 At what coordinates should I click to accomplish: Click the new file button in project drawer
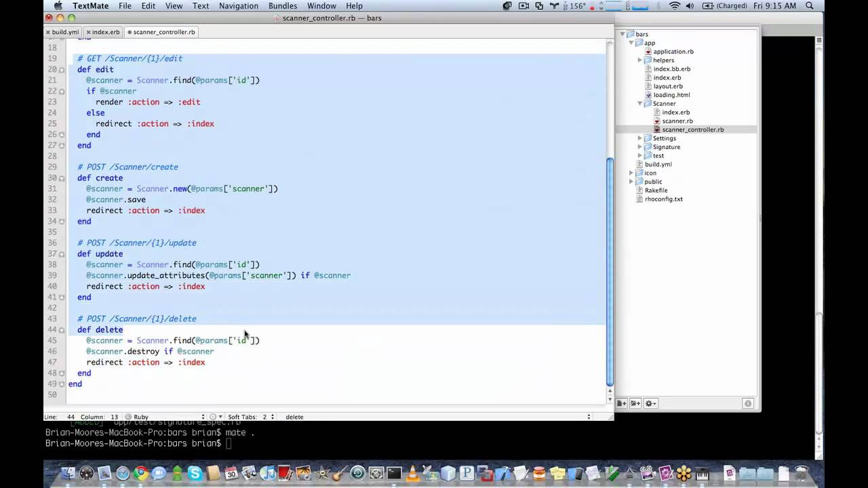(621, 403)
